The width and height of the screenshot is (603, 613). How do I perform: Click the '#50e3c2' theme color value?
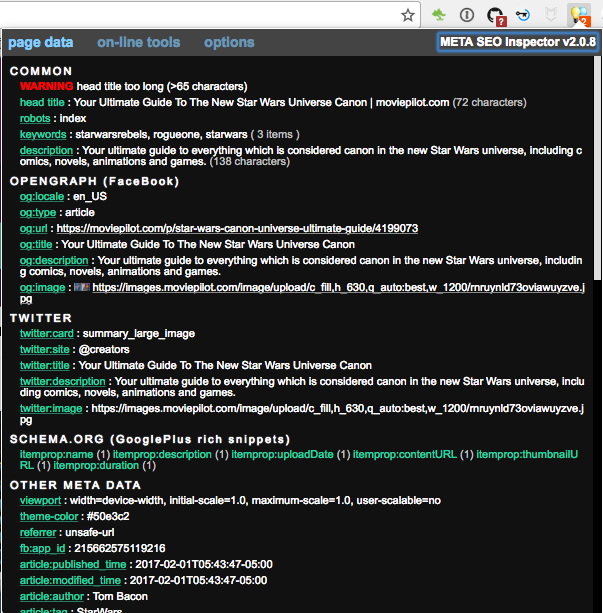108,517
